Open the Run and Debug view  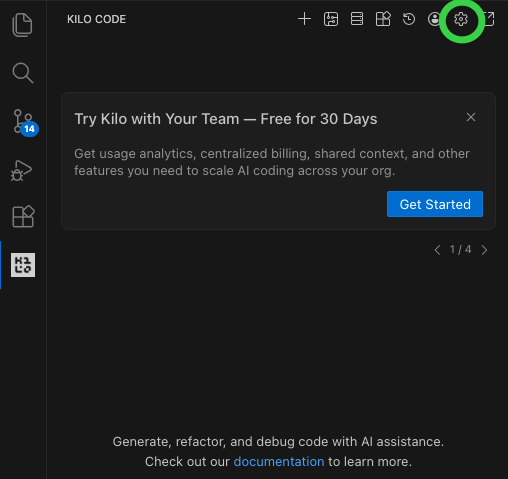(22, 170)
